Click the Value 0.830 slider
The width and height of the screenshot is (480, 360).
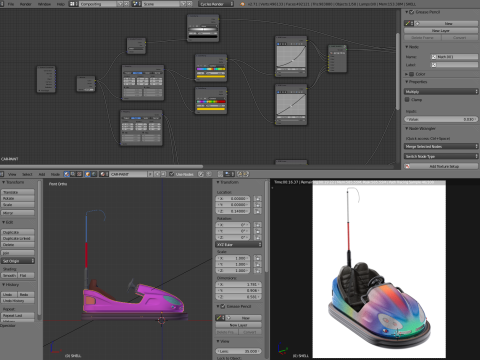click(x=441, y=119)
